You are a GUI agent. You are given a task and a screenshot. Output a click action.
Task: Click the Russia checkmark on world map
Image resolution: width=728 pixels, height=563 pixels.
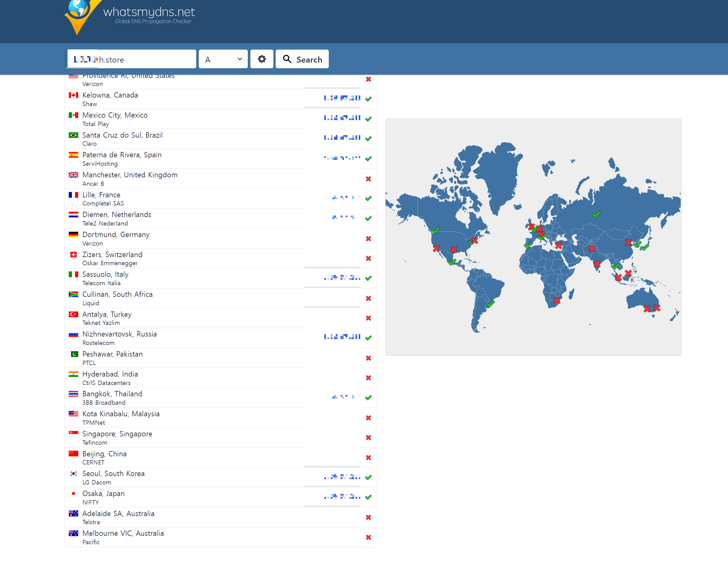point(596,214)
